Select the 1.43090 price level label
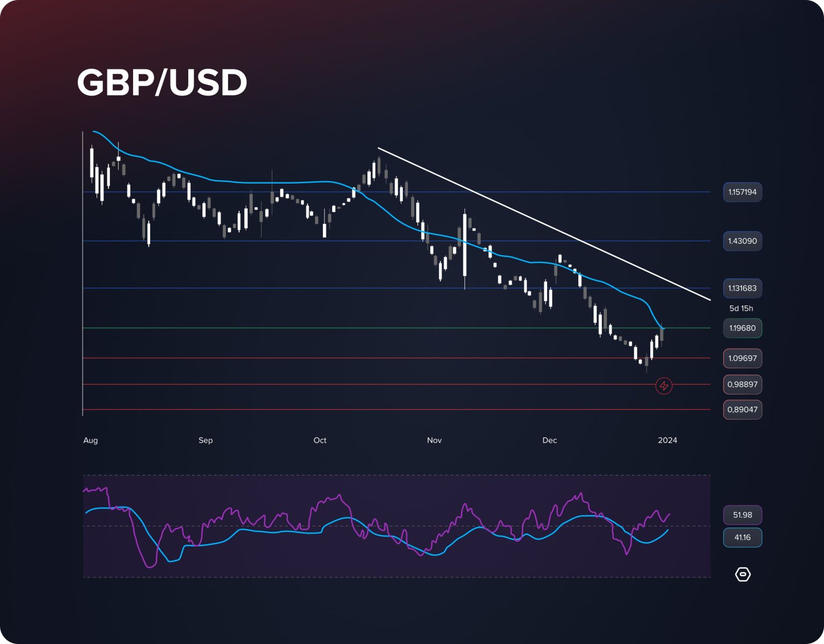Screen dimensions: 824x644 coord(742,241)
